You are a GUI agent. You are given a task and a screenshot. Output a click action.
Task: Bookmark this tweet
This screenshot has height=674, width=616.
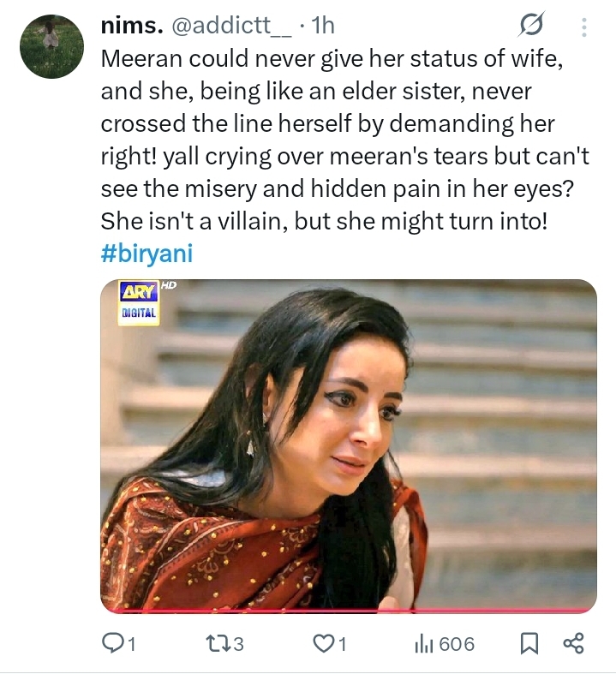tap(530, 643)
